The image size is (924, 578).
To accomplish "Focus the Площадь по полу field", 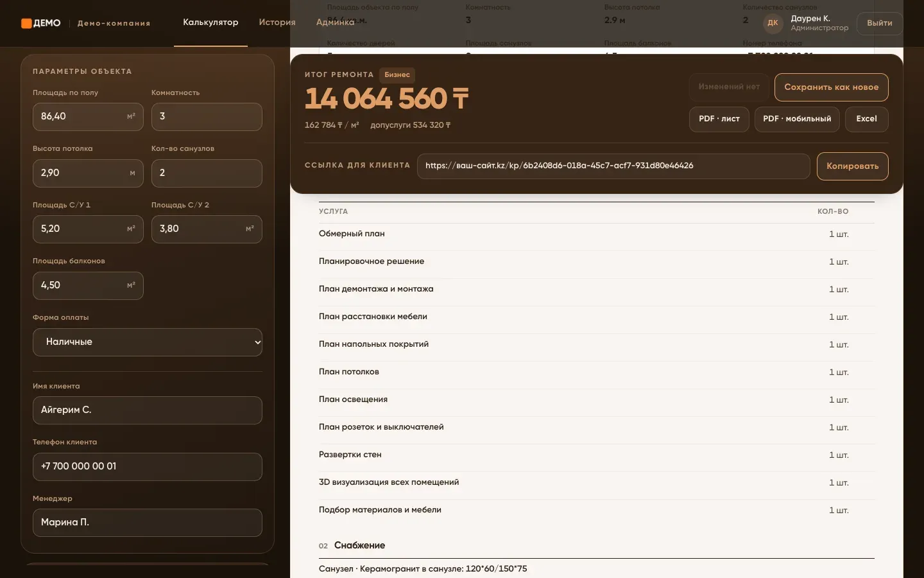I will 88,117.
